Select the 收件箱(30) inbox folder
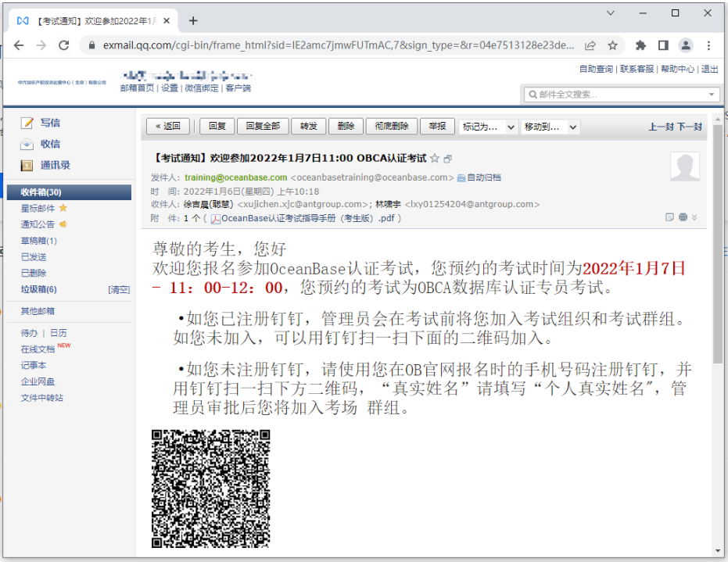The width and height of the screenshot is (728, 562). (69, 192)
